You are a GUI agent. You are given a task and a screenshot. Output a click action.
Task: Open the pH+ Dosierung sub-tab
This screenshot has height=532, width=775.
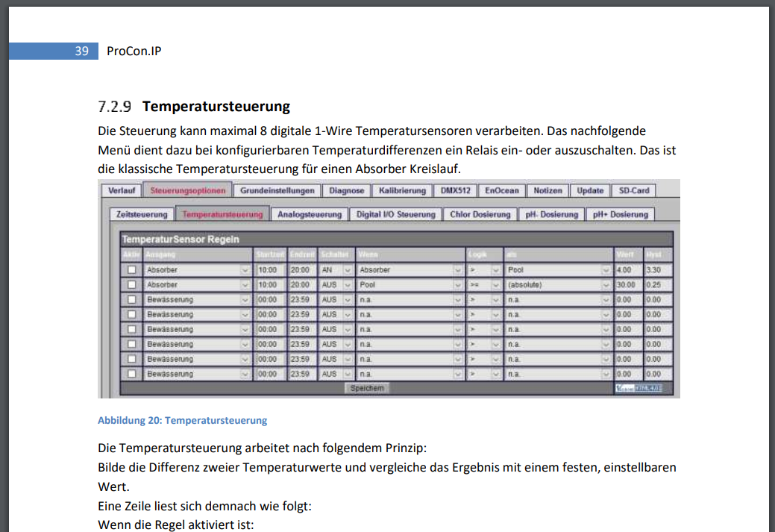point(621,214)
